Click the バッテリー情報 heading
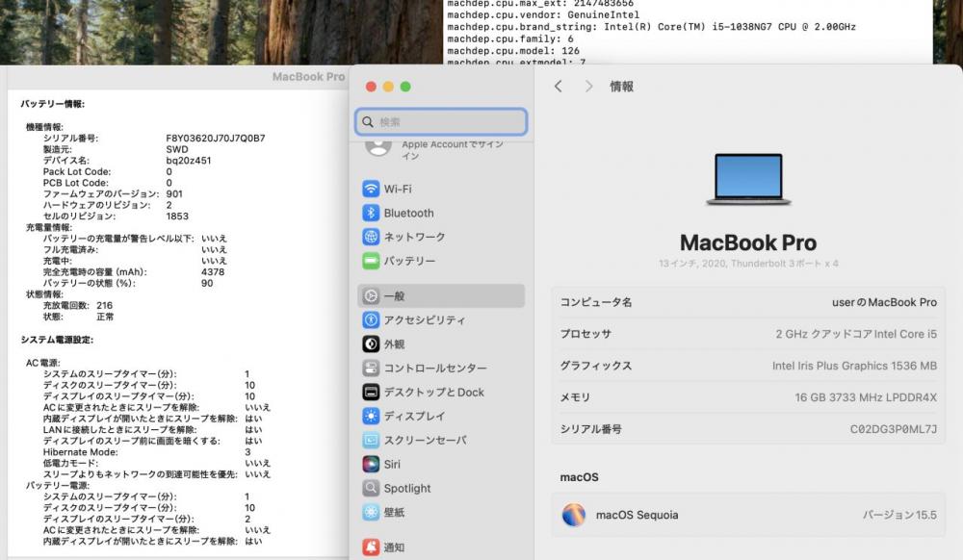Viewport: 963px width, 560px height. [x=53, y=104]
